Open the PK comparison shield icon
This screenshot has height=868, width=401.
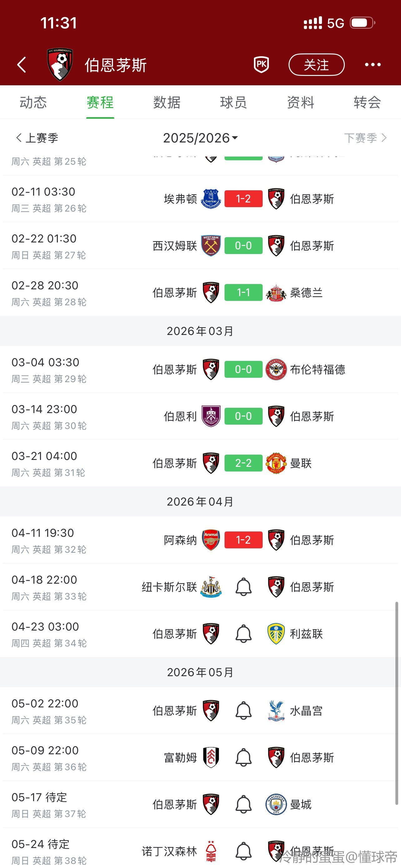point(261,64)
